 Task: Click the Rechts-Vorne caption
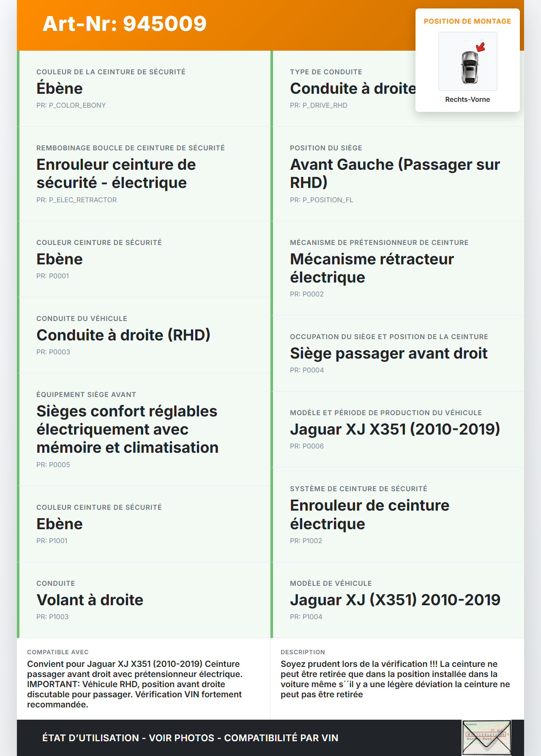click(x=467, y=99)
